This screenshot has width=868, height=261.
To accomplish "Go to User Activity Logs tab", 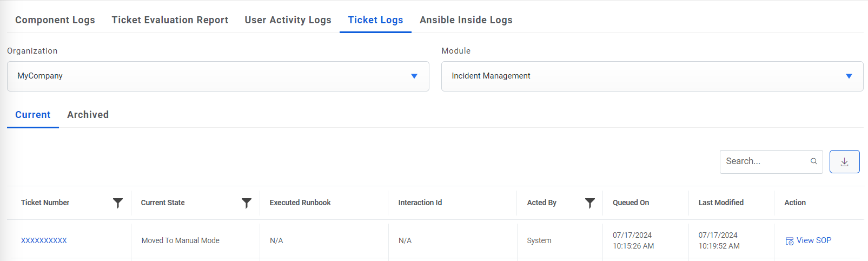I will (288, 20).
